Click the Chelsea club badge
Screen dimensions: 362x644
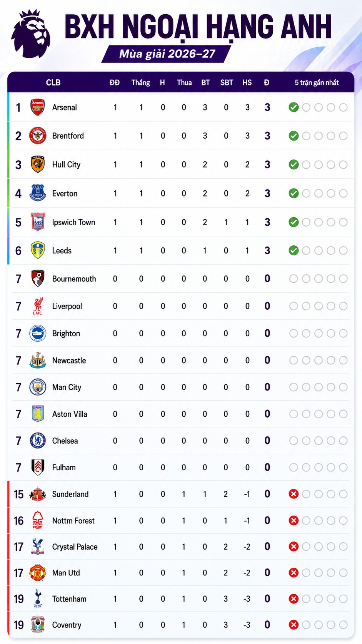coord(38,441)
